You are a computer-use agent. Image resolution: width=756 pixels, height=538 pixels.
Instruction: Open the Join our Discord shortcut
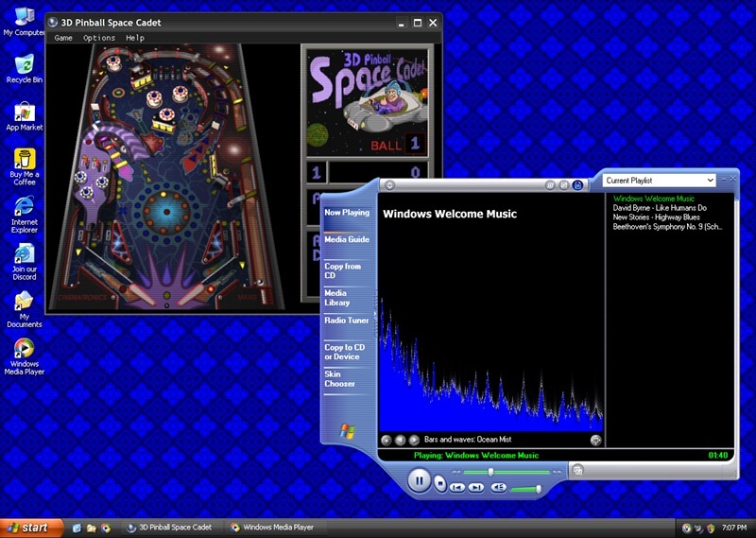point(25,262)
